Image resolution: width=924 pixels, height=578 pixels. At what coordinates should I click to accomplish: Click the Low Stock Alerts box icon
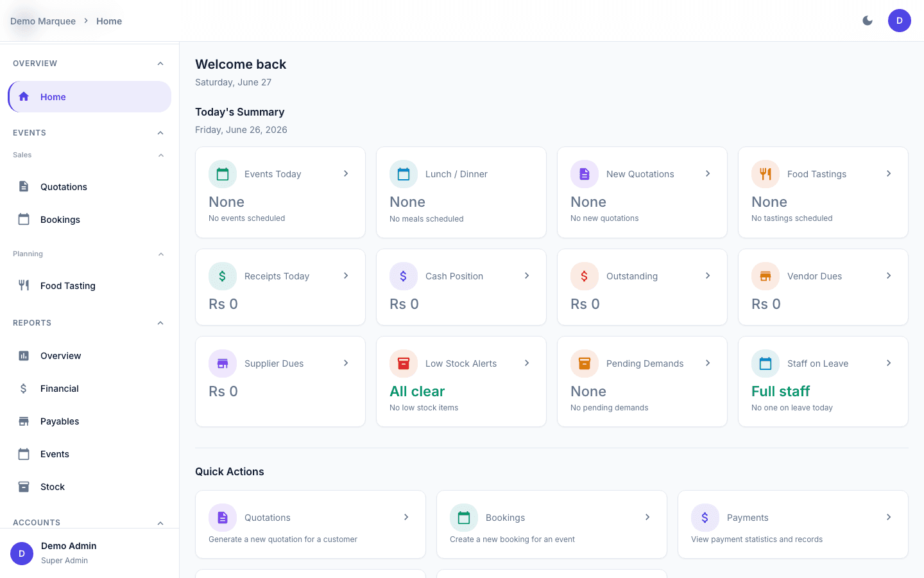click(x=404, y=363)
